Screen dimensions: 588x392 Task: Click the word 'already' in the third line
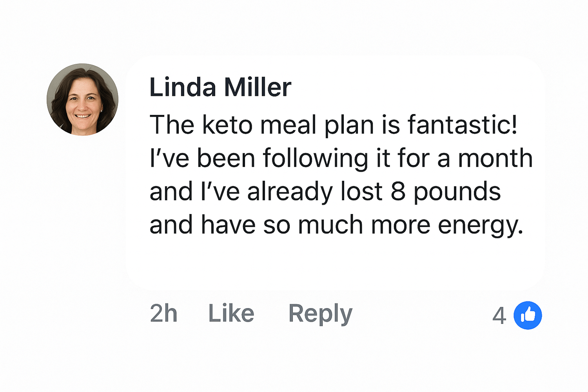click(290, 192)
